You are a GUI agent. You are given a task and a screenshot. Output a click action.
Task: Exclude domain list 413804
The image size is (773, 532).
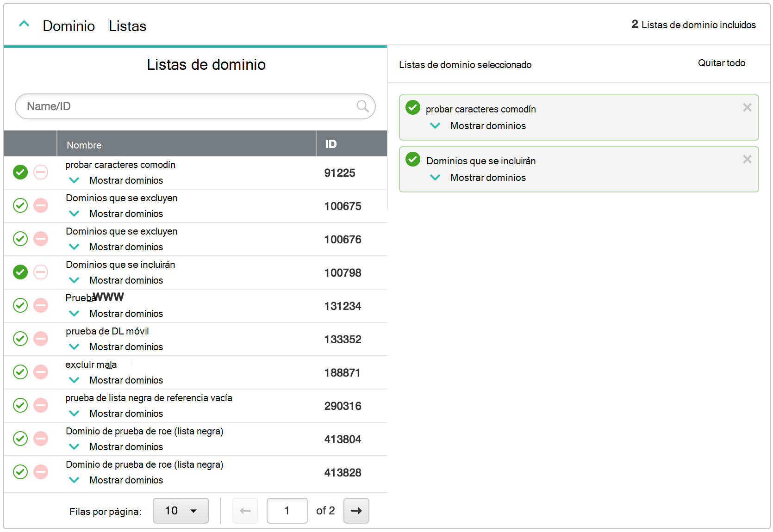point(41,439)
